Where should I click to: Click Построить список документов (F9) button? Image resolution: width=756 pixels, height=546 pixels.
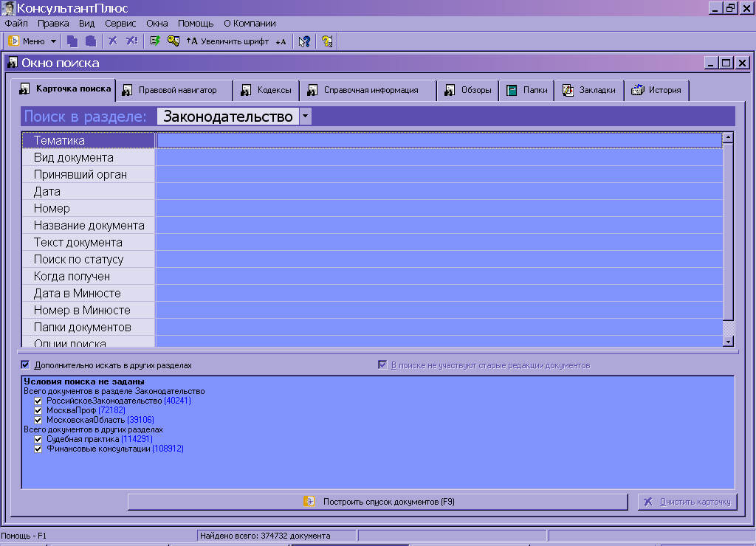point(378,502)
